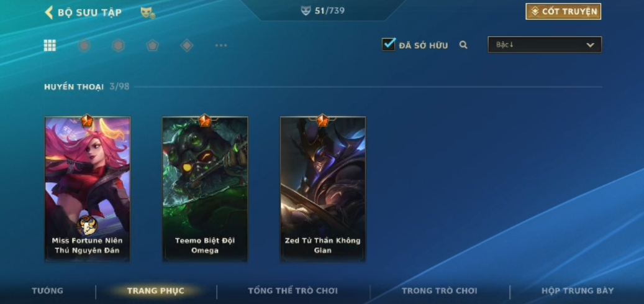Open the Zed Tử Thần Không Gian skin card

[323, 189]
